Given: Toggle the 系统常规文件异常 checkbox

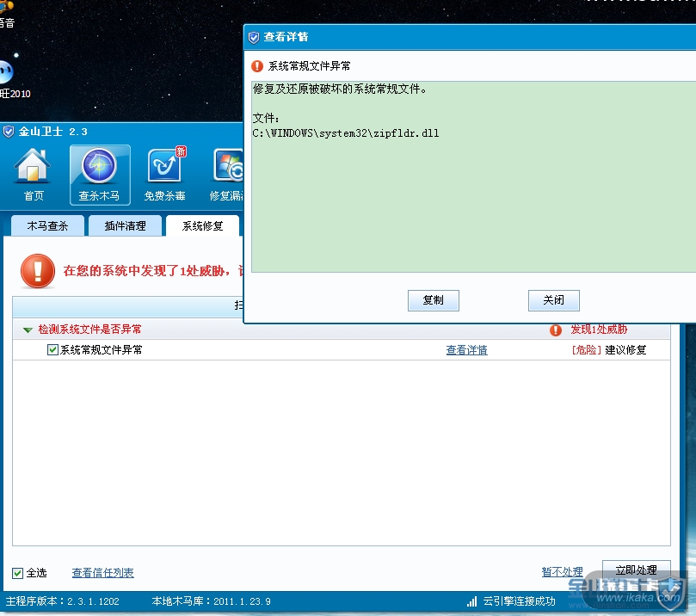Looking at the screenshot, I should [x=52, y=349].
